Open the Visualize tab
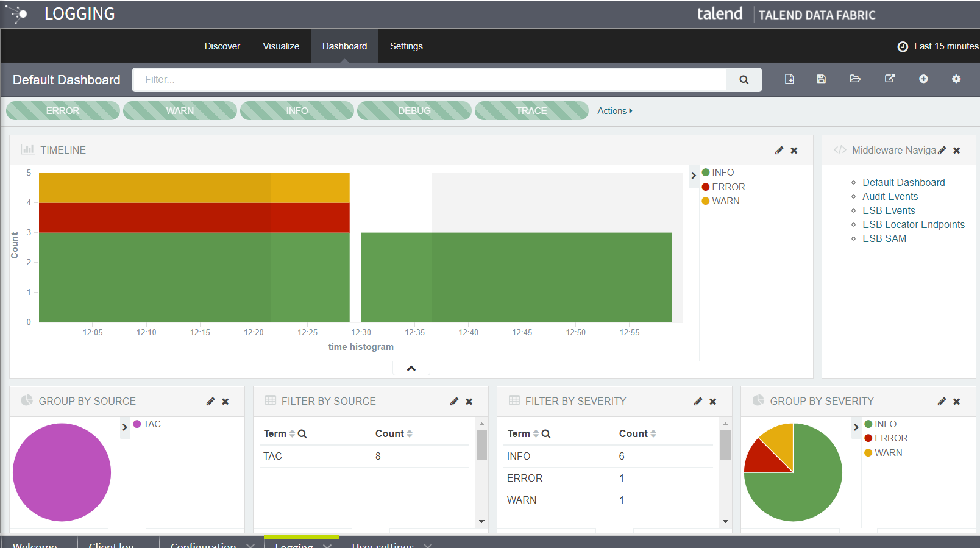 281,46
